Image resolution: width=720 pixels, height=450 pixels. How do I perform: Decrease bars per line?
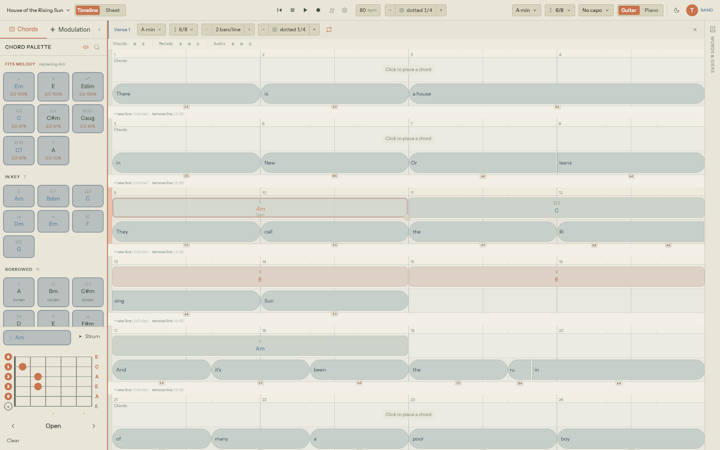(x=207, y=29)
